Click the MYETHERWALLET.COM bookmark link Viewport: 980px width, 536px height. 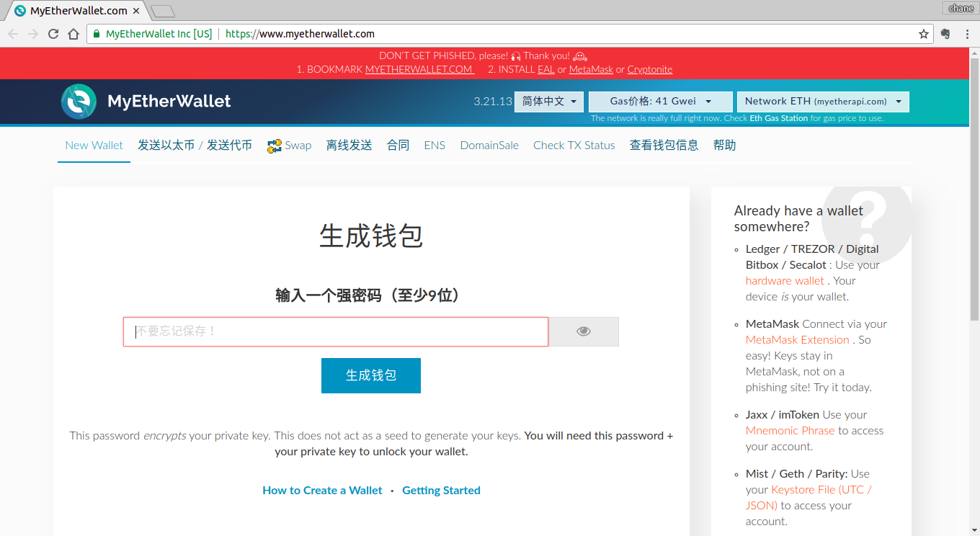tap(419, 70)
